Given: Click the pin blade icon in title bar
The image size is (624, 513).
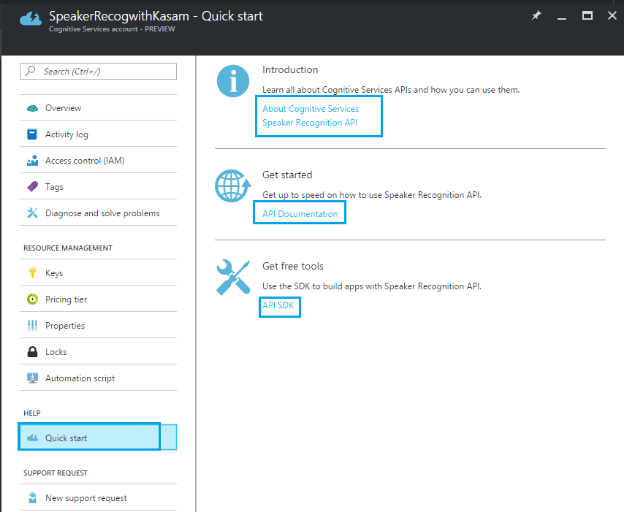Looking at the screenshot, I should 536,17.
